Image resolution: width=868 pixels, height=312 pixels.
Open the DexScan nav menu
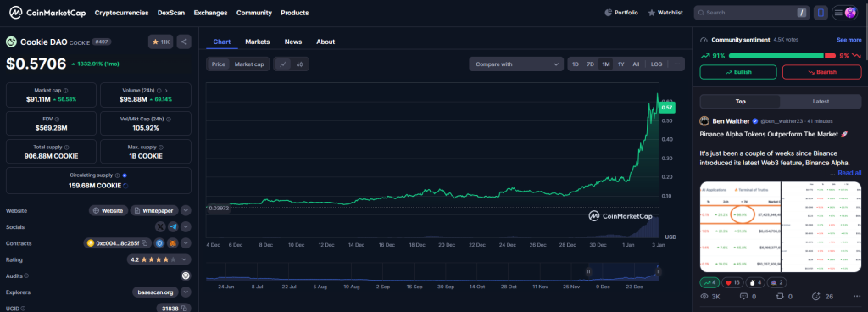pyautogui.click(x=171, y=12)
